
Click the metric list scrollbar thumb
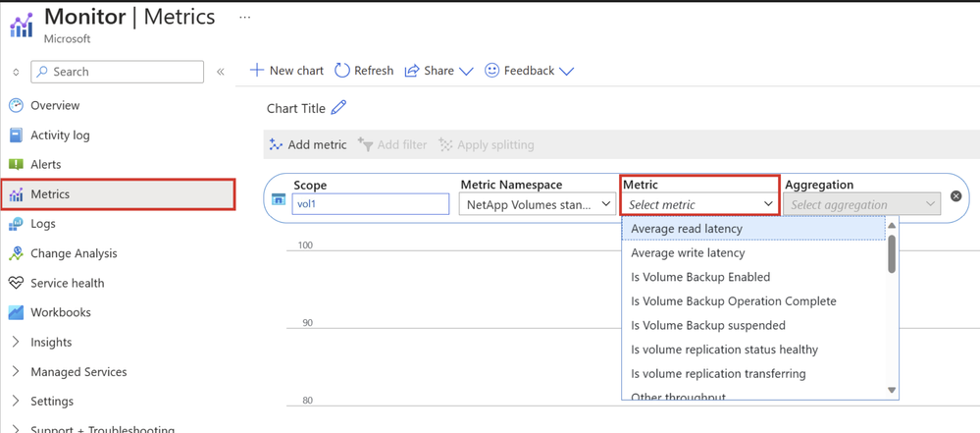[x=892, y=253]
